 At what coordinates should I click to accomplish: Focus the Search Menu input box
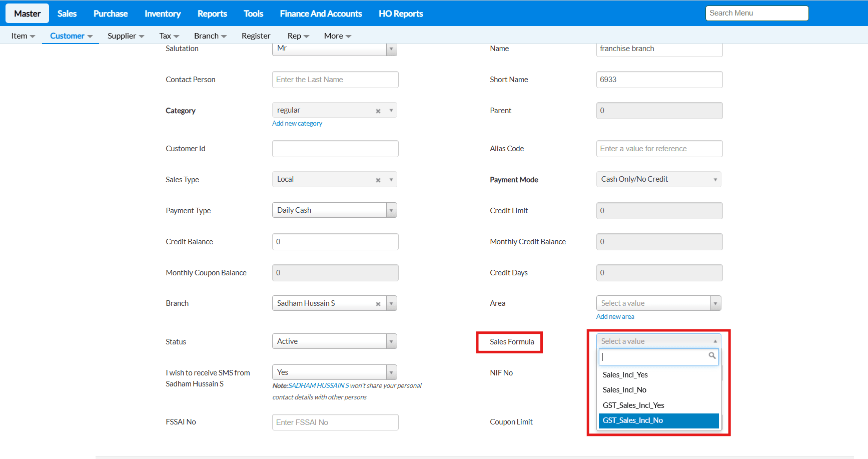[756, 14]
